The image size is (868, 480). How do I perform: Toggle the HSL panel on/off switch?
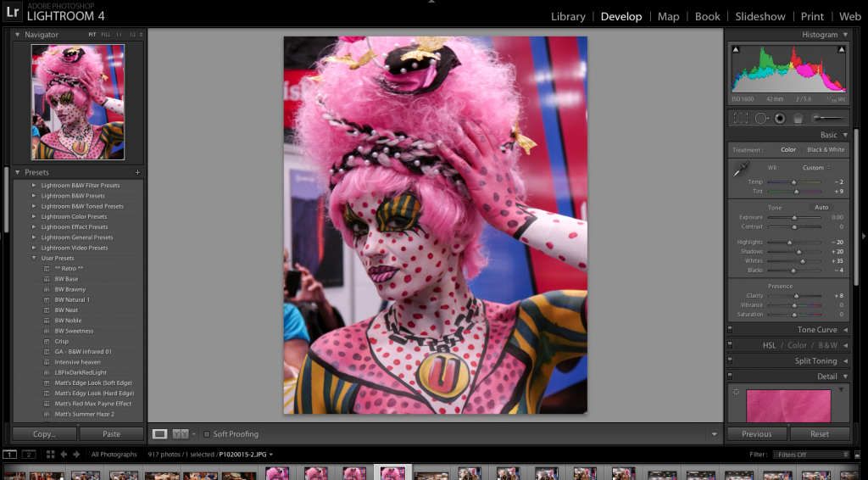[730, 345]
